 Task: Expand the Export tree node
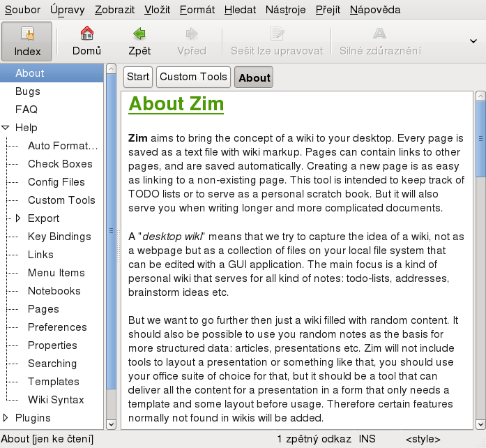click(x=18, y=218)
